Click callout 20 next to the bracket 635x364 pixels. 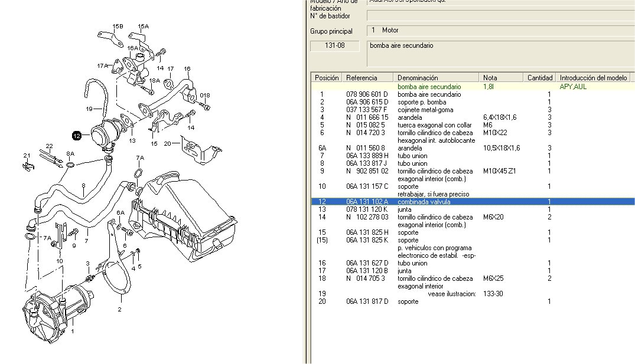(x=167, y=143)
